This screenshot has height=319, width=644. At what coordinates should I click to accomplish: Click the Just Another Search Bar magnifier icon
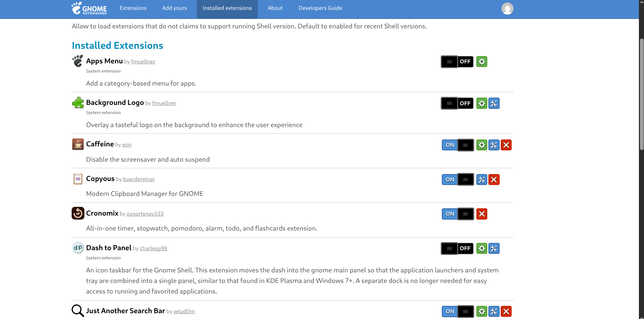pyautogui.click(x=78, y=311)
